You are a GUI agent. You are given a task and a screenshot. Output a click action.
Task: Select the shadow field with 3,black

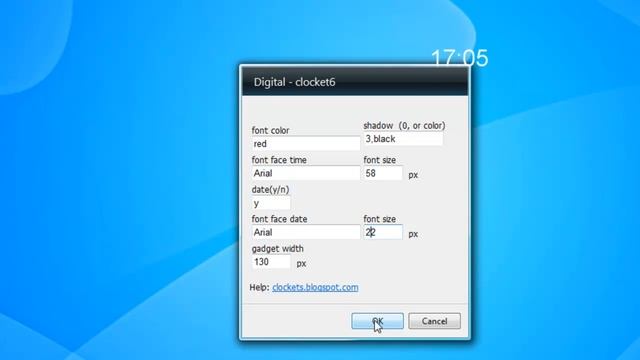click(x=403, y=139)
